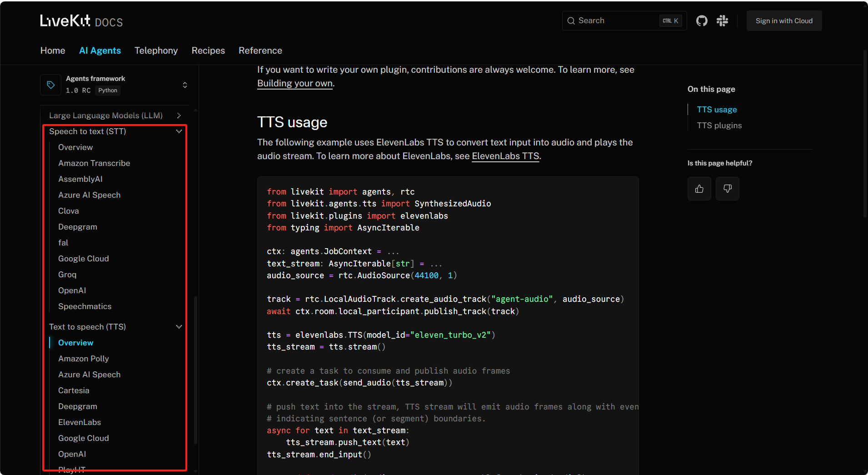
Task: Click the Agents framework tag icon
Action: [x=51, y=85]
